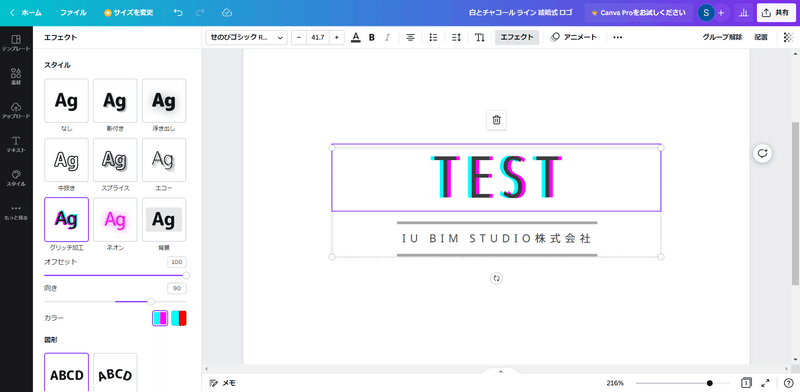Click the Share (共有) button
The height and width of the screenshot is (392, 800).
point(776,13)
